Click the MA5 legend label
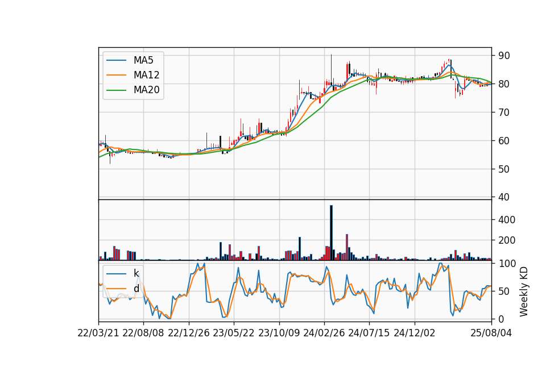The width and height of the screenshot is (546, 392). tap(143, 60)
